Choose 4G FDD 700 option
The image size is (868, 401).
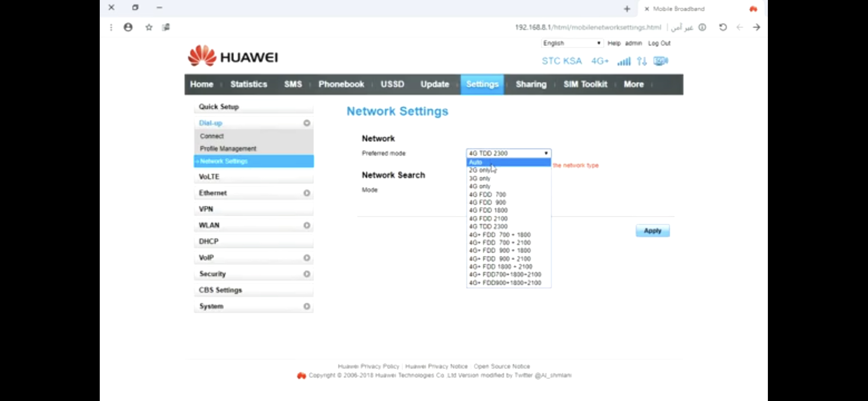(x=508, y=195)
